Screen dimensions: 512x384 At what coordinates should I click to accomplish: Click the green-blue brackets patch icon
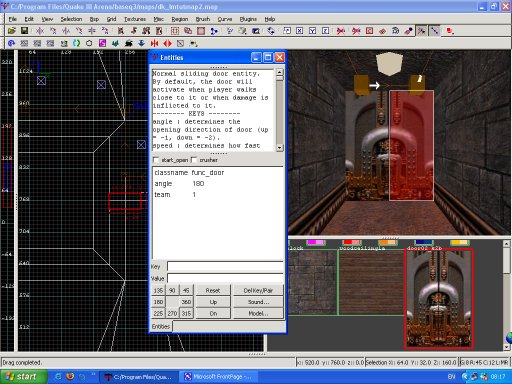(x=76, y=43)
